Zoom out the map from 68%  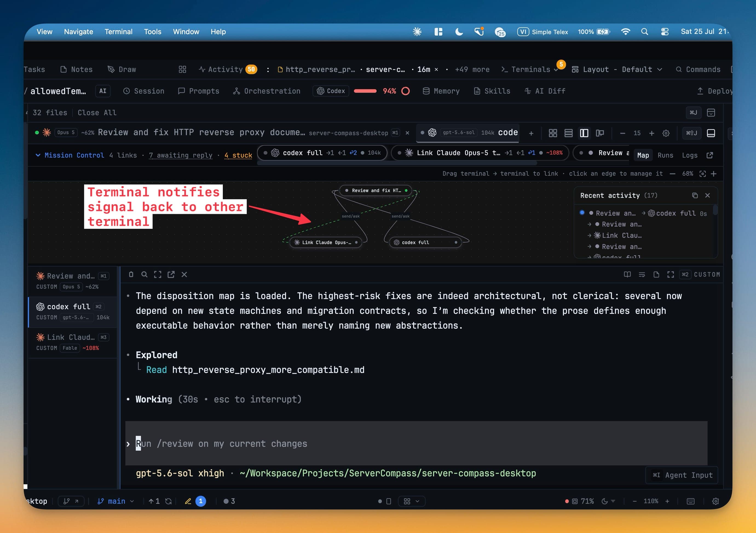[672, 173]
